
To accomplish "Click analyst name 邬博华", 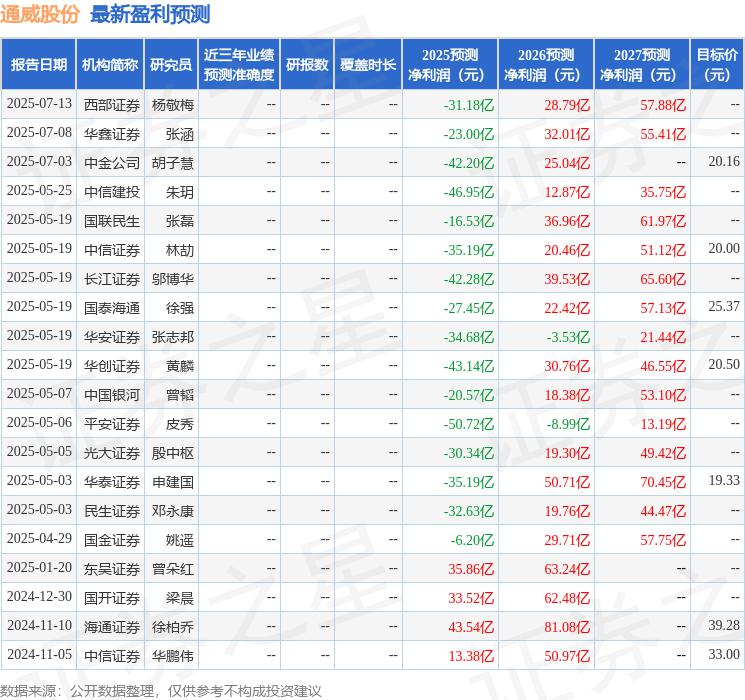I will point(172,279).
